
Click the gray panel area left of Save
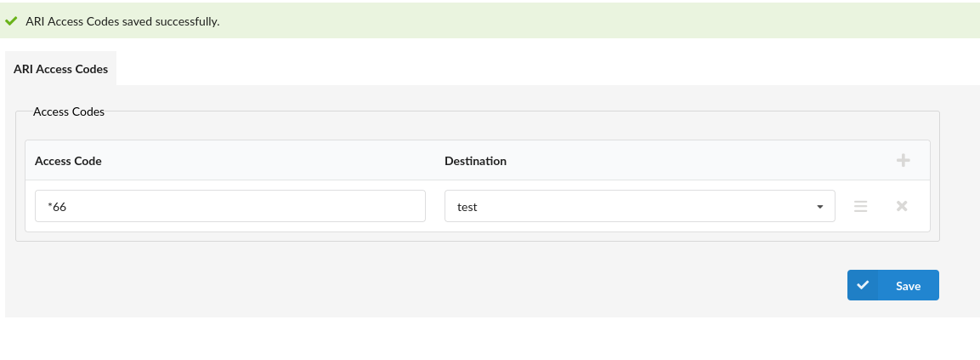coord(510,285)
